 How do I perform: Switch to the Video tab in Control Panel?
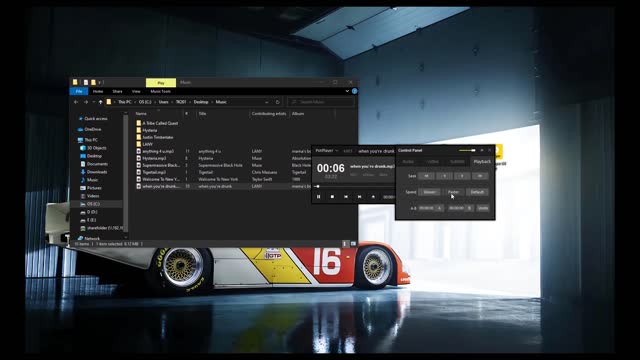[433, 162]
